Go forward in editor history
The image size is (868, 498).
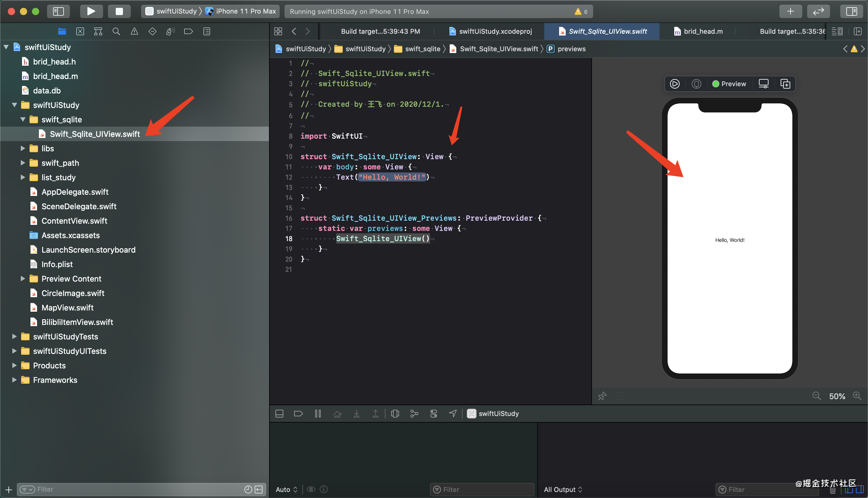[x=308, y=31]
